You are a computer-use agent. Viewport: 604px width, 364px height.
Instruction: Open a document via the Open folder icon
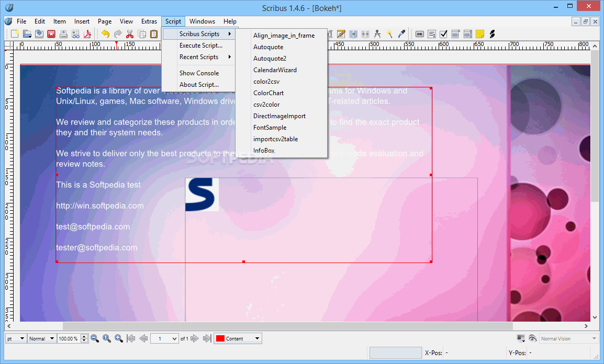[27, 34]
